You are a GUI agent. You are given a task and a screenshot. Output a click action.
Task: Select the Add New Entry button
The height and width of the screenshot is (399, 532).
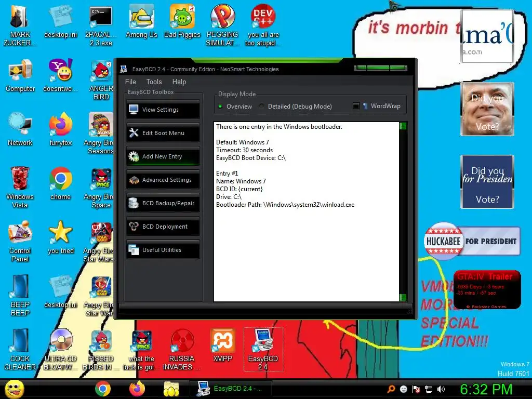point(163,156)
